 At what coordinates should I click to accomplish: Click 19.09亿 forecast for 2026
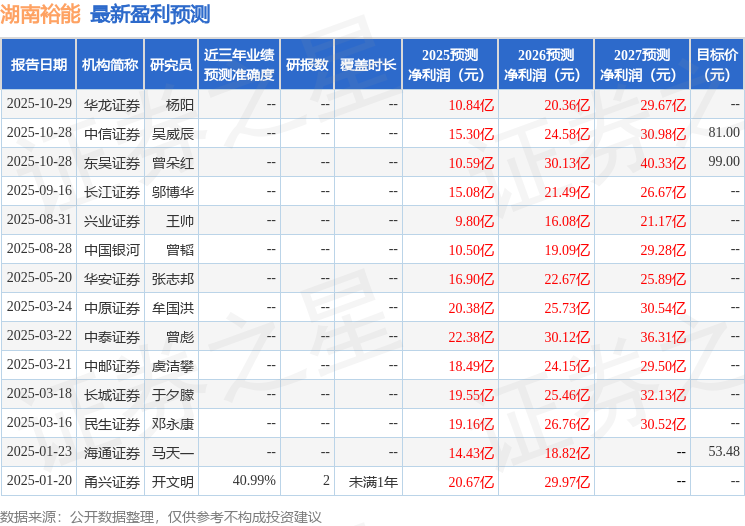click(567, 250)
